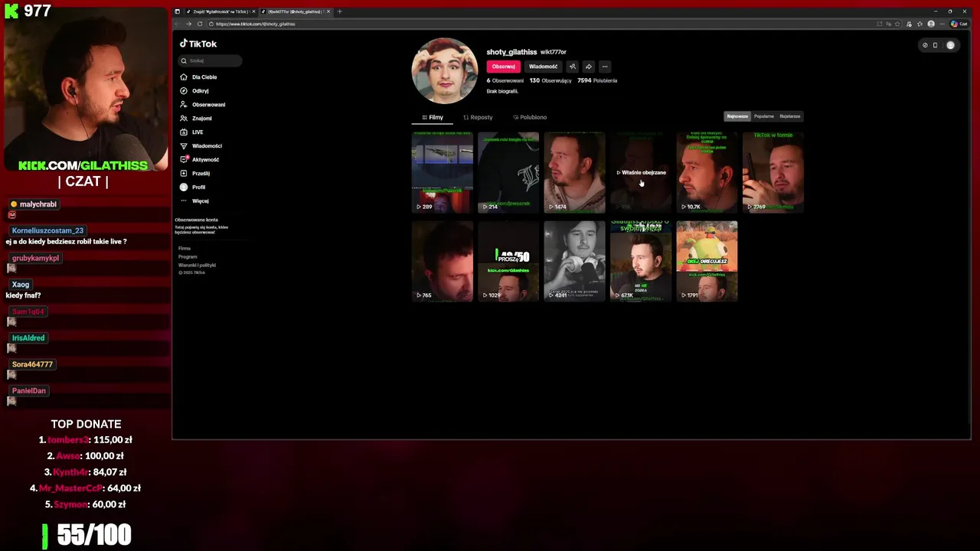The width and height of the screenshot is (980, 551).
Task: Open the video with 1029 views
Action: click(x=508, y=261)
